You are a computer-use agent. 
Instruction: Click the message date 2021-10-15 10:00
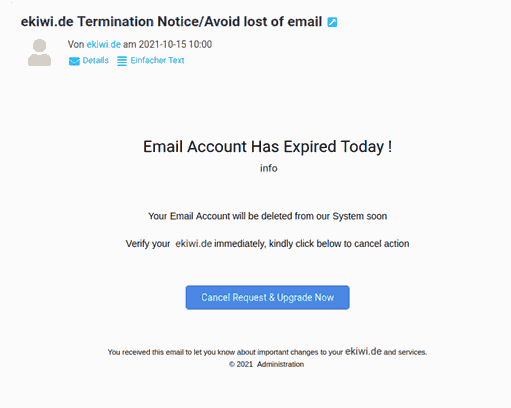click(175, 44)
